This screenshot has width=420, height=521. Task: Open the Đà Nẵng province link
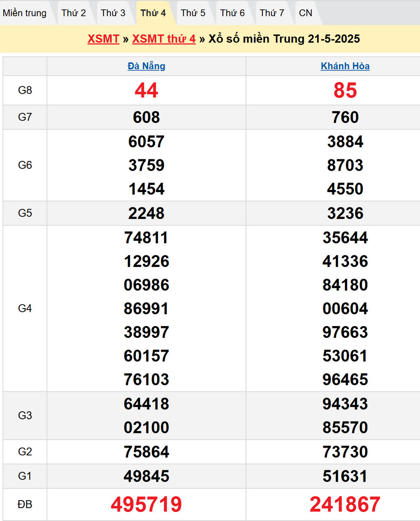tap(146, 66)
